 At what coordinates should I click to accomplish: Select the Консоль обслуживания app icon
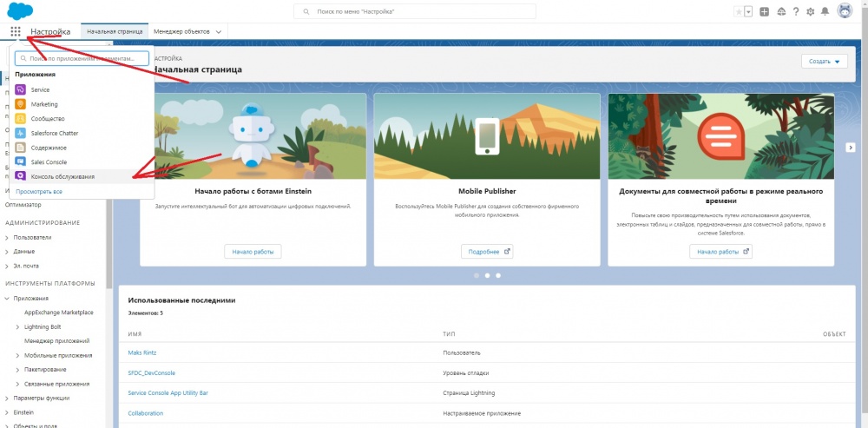point(21,176)
